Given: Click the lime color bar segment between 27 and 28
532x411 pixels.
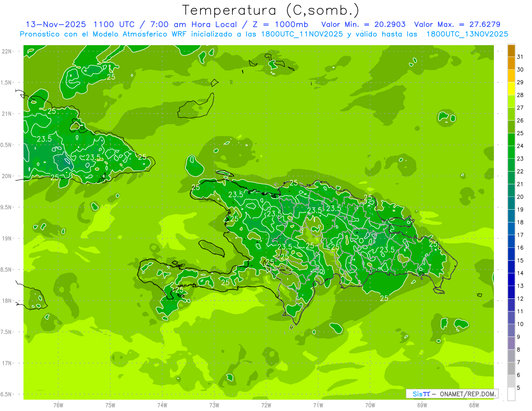Looking at the screenshot, I should pyautogui.click(x=511, y=102).
